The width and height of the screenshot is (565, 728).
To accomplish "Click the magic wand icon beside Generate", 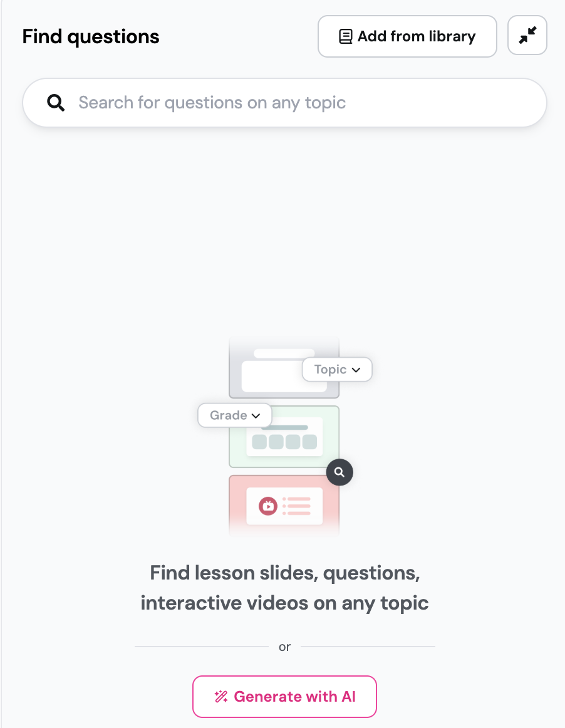I will click(x=221, y=697).
